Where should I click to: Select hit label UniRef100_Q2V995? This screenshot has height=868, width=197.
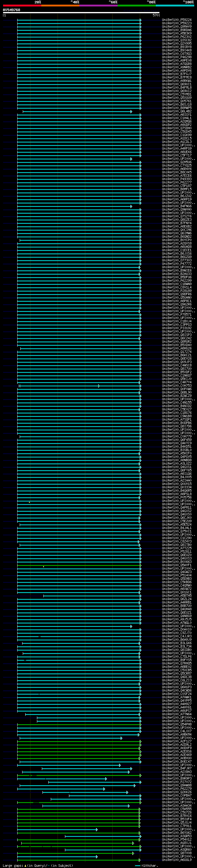(x=177, y=43)
